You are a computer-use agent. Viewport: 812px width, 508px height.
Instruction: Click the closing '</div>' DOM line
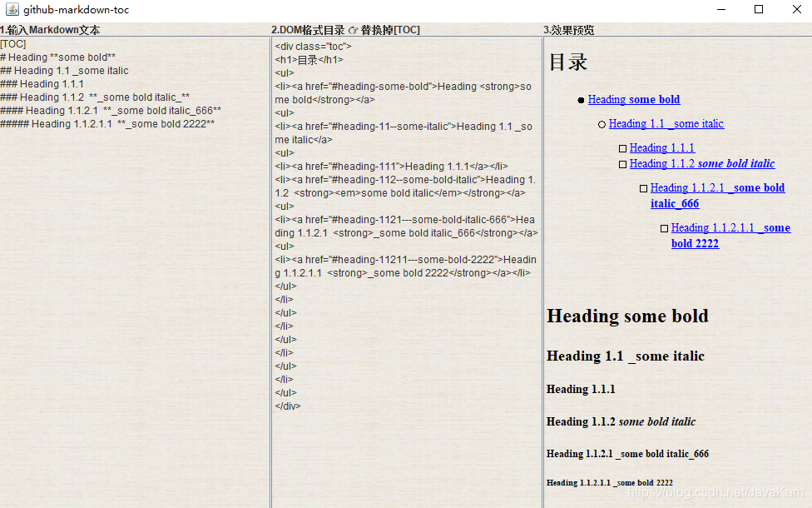(x=288, y=406)
